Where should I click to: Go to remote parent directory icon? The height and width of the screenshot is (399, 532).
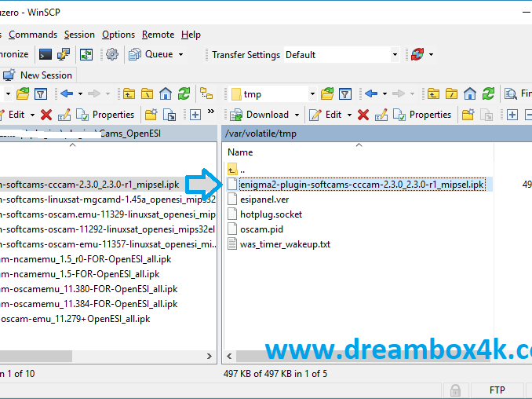(433, 93)
